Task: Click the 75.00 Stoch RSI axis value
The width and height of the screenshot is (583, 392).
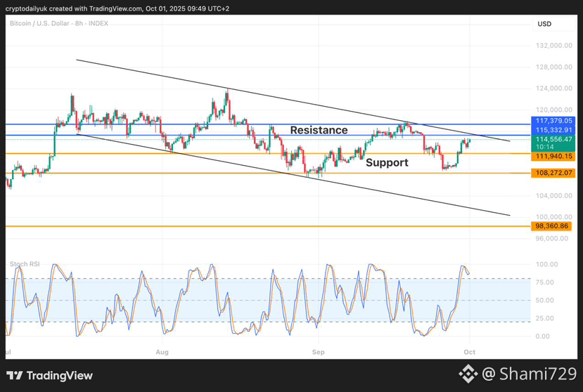Action: (545, 282)
